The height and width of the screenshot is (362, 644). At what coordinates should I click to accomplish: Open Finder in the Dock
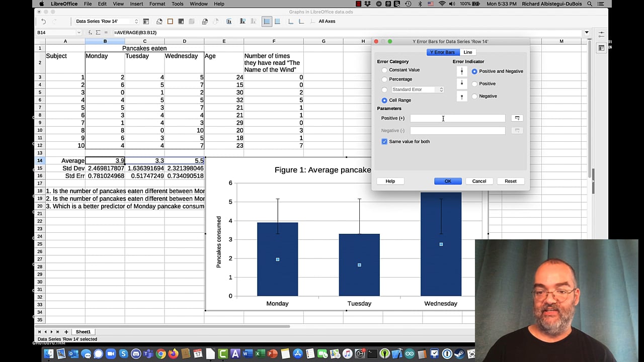coord(48,354)
